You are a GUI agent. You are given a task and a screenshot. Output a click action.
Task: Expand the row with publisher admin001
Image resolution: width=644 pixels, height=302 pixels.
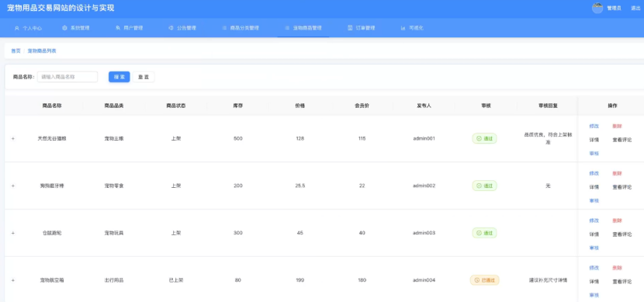click(12, 139)
